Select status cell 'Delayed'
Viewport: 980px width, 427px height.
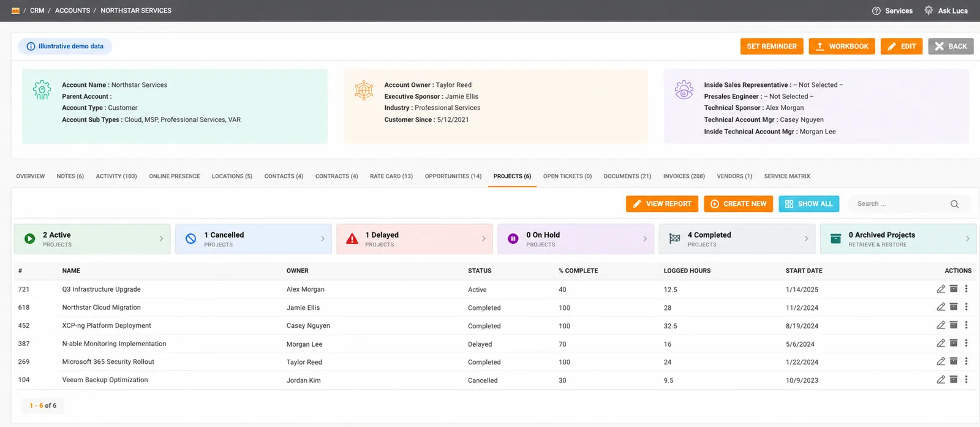tap(480, 344)
